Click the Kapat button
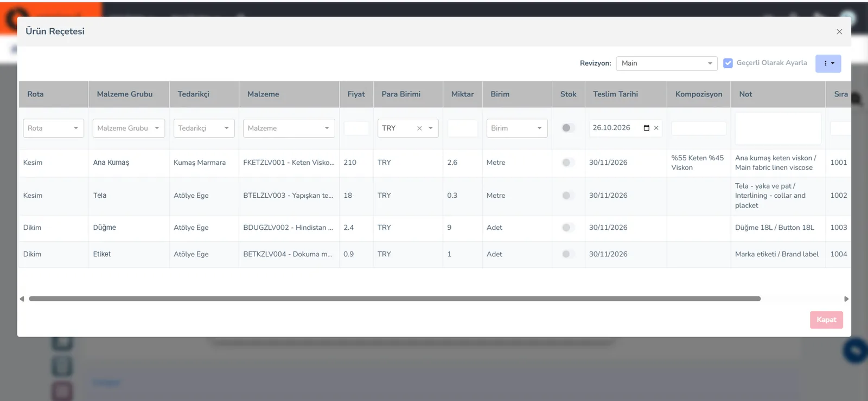The image size is (868, 401). (x=826, y=320)
